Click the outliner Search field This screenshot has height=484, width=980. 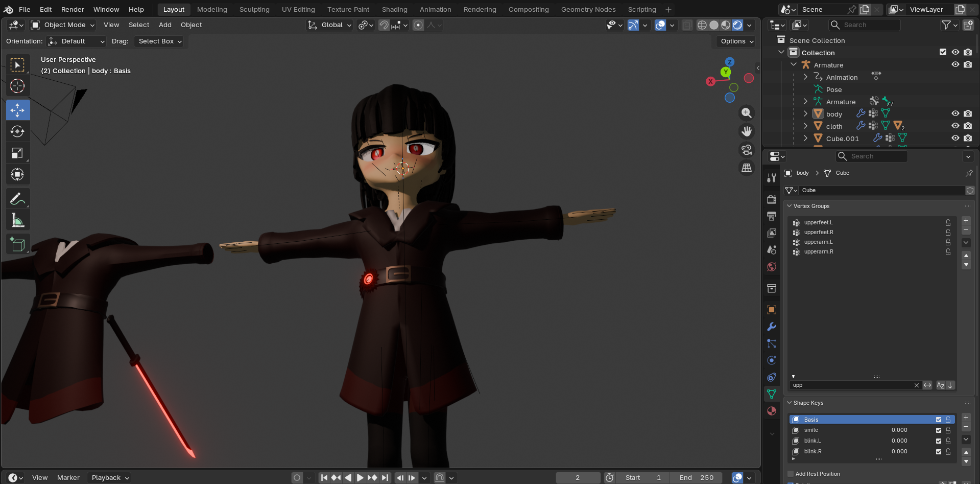(864, 25)
